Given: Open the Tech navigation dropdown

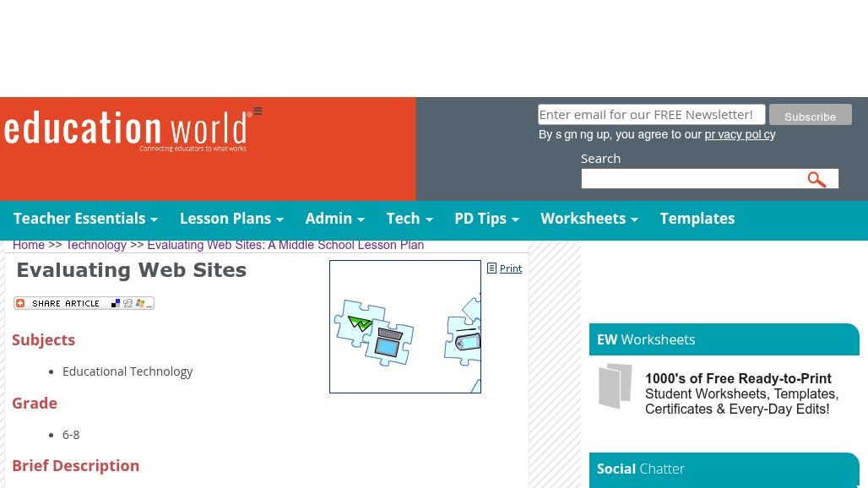Looking at the screenshot, I should point(403,218).
